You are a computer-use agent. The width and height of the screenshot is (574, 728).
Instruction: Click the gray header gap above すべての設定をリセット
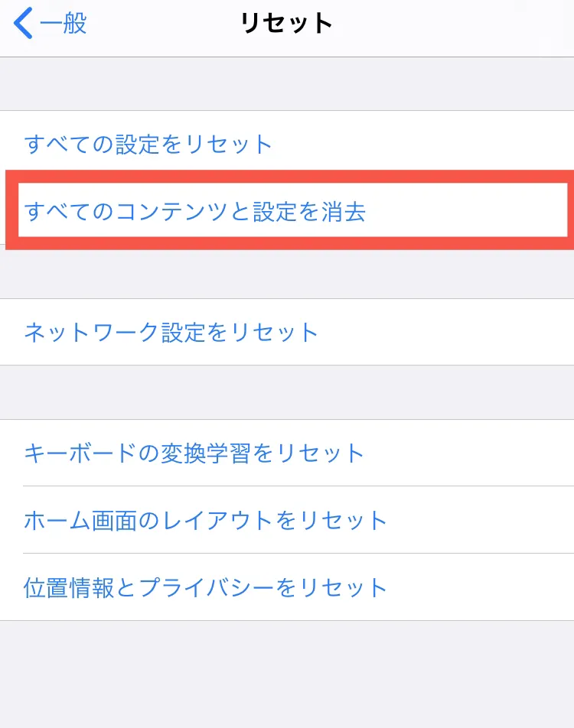click(286, 84)
